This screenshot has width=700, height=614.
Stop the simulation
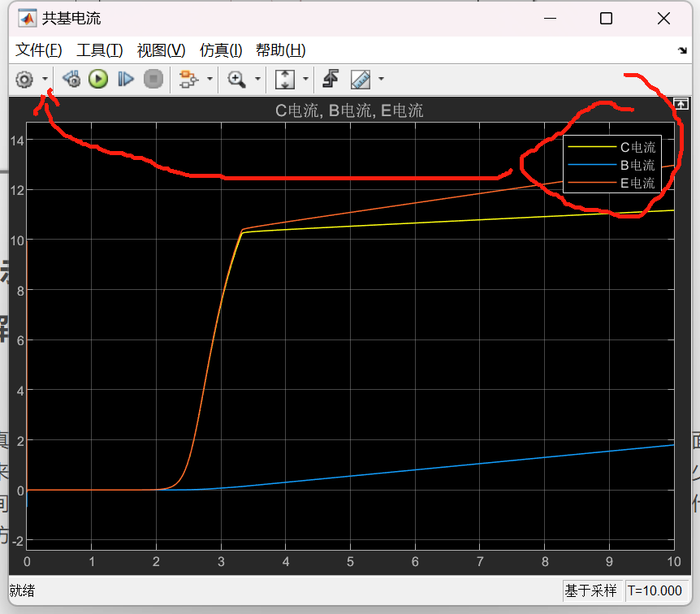153,79
